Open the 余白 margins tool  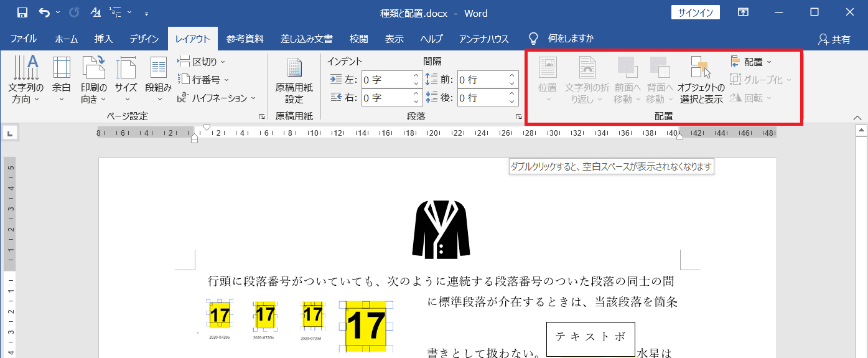(x=61, y=80)
